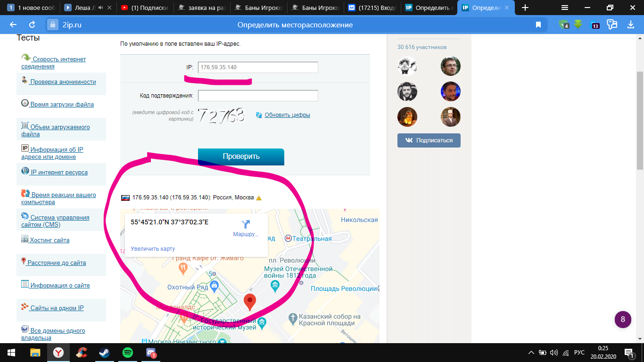Focus the 'Код подтверждения' input field
Viewport: 644px width, 362px height.
(258, 96)
